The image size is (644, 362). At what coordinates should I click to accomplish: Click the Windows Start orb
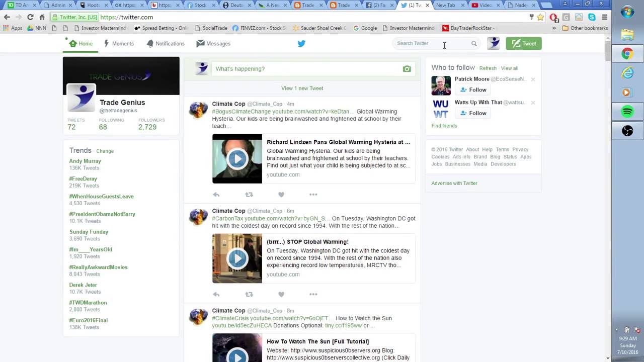[x=627, y=12]
